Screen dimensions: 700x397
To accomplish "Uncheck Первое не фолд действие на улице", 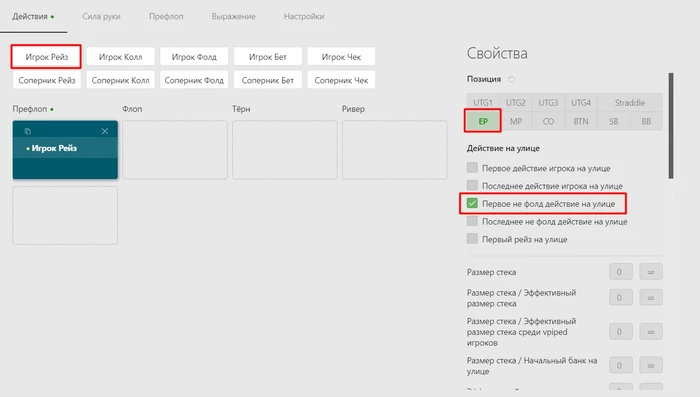I will coord(472,203).
